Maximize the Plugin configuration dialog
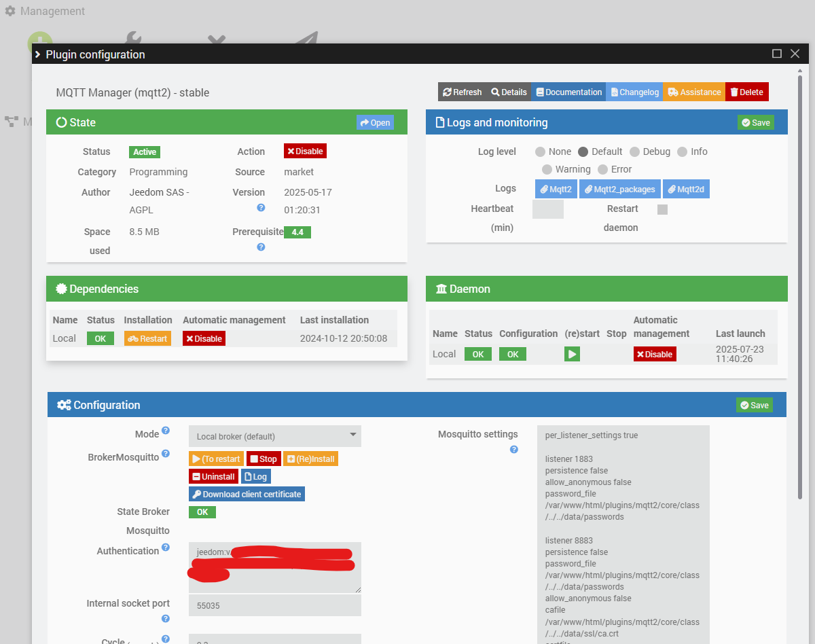The height and width of the screenshot is (644, 815). pyautogui.click(x=777, y=54)
